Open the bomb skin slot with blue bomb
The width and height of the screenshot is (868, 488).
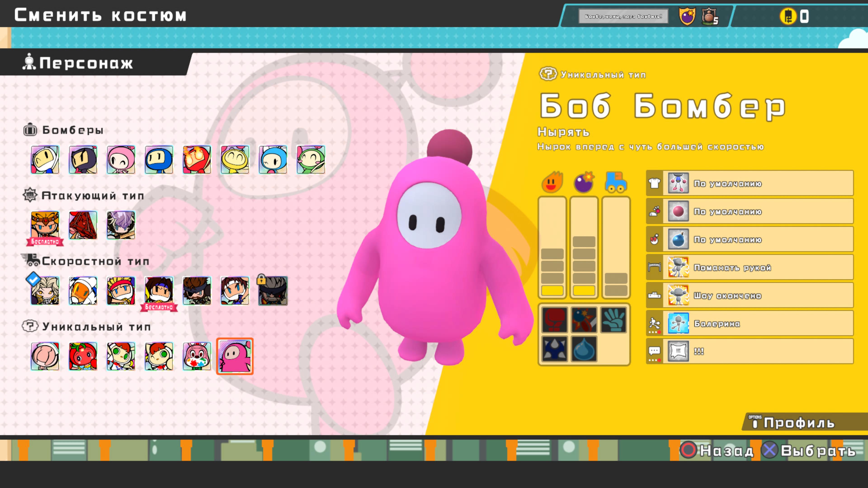750,239
